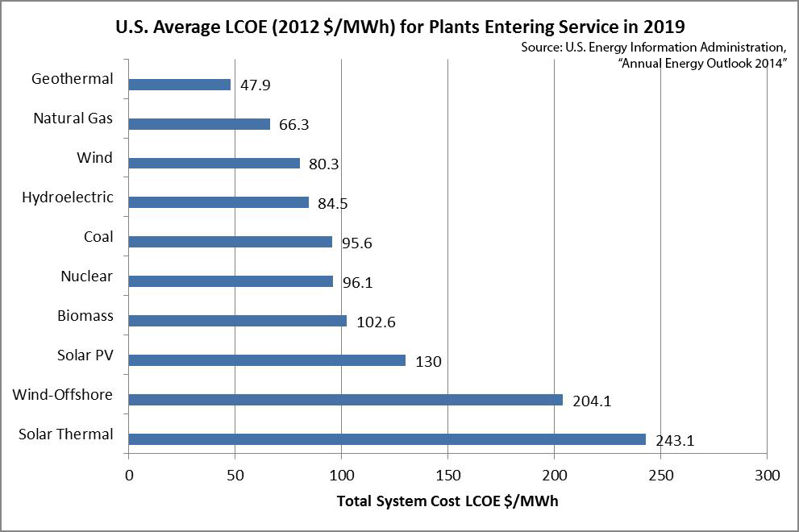
Task: Click the Nuclear bar in the chart
Action: tap(231, 281)
